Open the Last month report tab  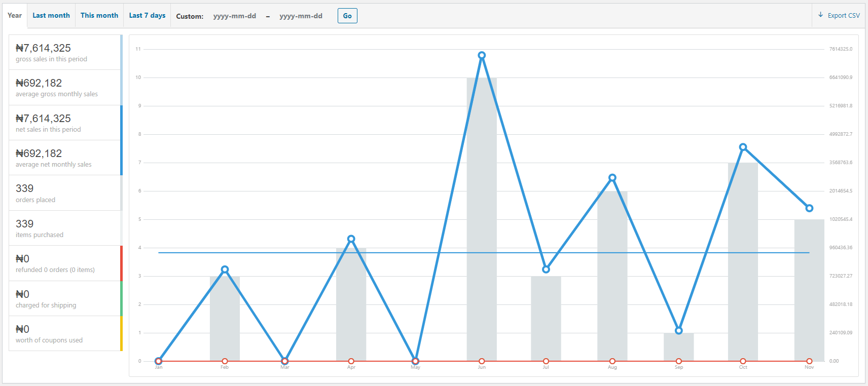point(51,16)
